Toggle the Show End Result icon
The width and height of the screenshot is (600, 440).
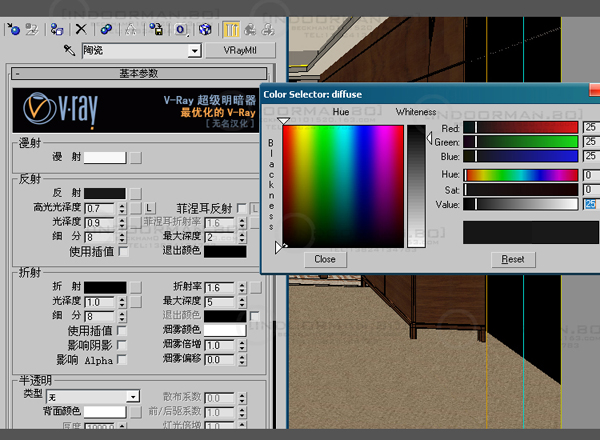(229, 30)
